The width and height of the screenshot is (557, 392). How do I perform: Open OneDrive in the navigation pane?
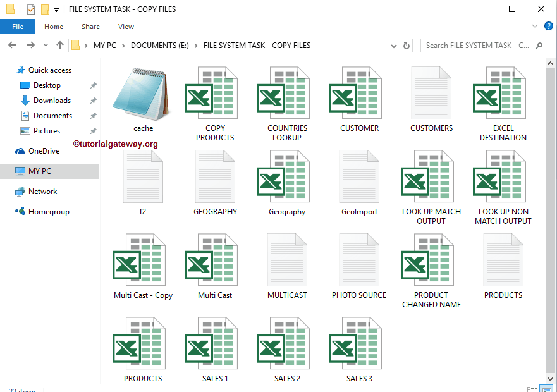click(44, 151)
